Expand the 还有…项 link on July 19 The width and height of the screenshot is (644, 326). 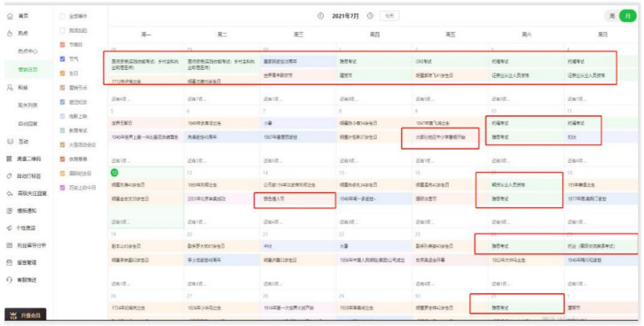click(x=121, y=283)
